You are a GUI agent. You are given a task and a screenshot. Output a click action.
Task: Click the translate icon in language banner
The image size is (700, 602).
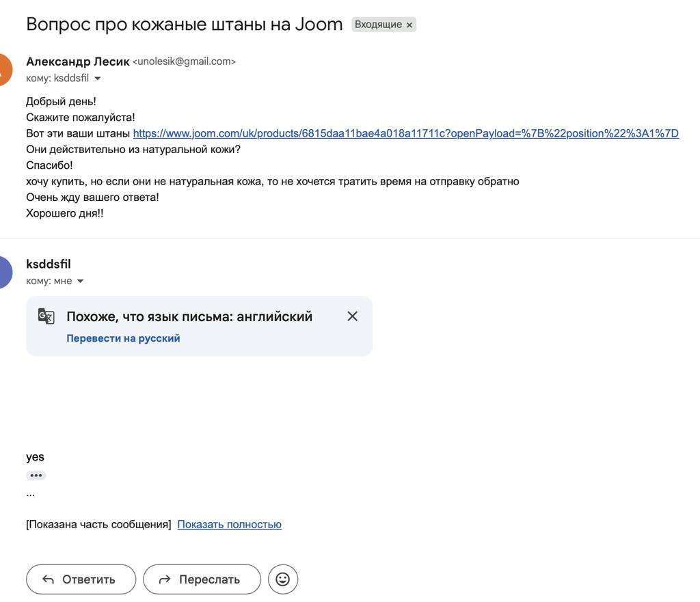tap(46, 316)
